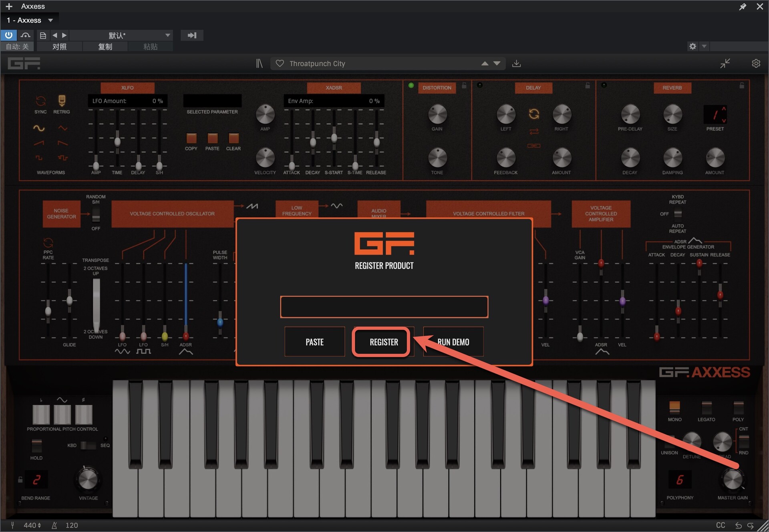This screenshot has height=532, width=769.
Task: Click the GLIDE slider handle
Action: 69,300
